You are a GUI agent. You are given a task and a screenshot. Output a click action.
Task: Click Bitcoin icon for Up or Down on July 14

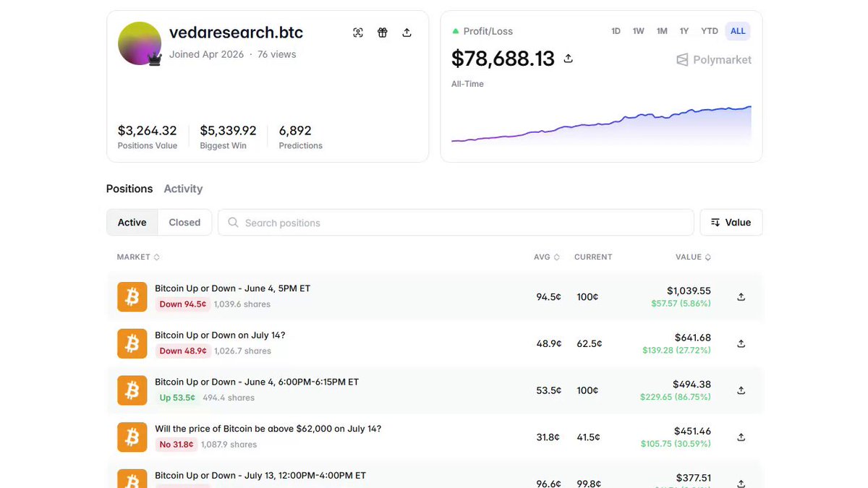tap(132, 343)
